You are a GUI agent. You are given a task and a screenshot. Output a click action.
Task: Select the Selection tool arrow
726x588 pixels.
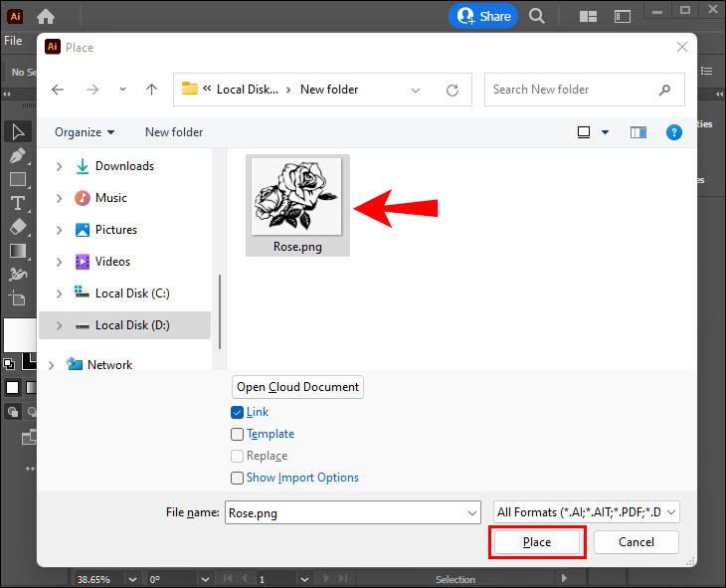click(18, 131)
